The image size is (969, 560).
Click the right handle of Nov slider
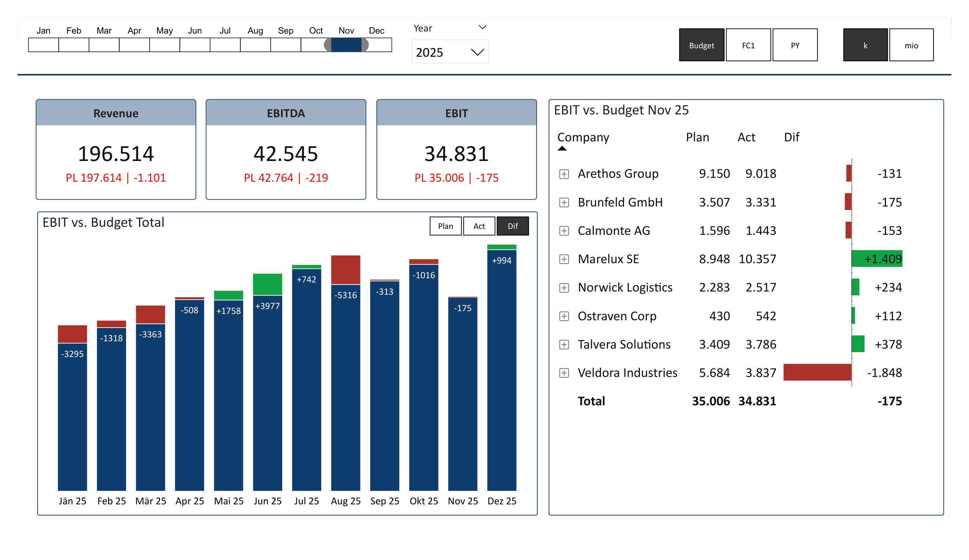tap(365, 44)
